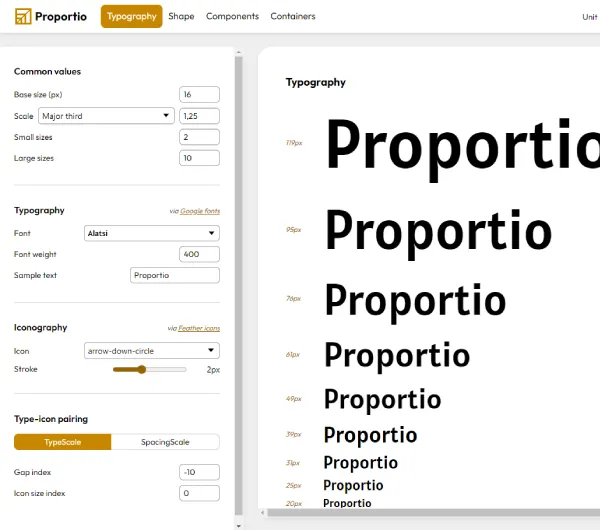Click the sidebar scroll up arrow

239,52
